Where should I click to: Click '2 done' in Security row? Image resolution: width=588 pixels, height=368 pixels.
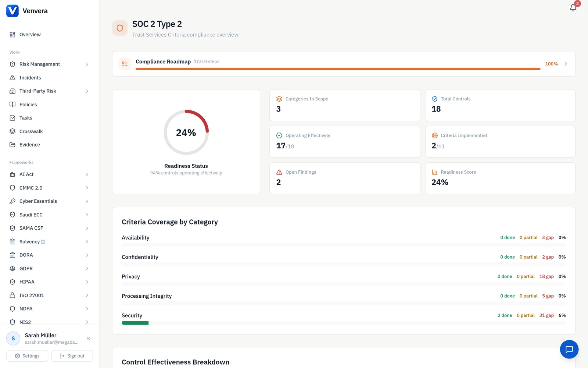pyautogui.click(x=505, y=315)
